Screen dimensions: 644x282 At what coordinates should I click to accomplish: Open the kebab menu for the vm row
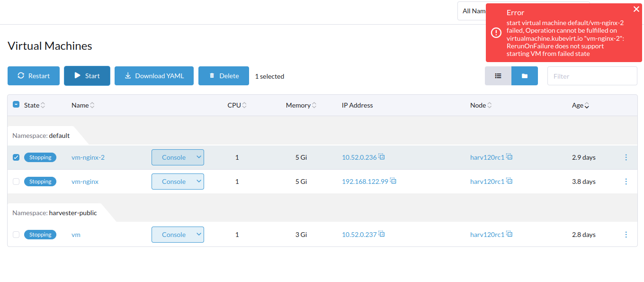tap(626, 234)
